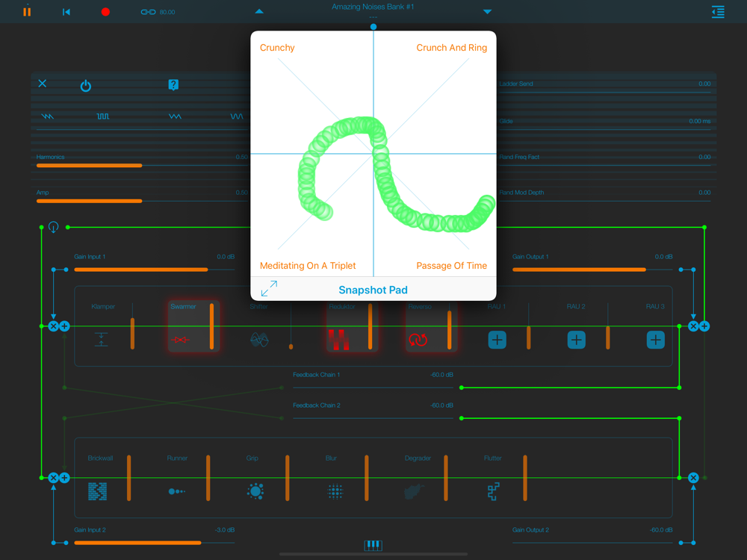
Task: Click the 80.00 tempo value
Action: coord(167,12)
